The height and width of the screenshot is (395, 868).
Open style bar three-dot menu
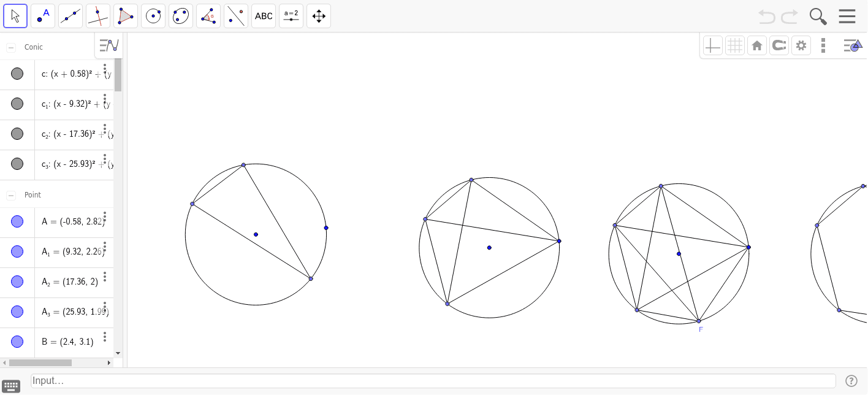pyautogui.click(x=823, y=45)
